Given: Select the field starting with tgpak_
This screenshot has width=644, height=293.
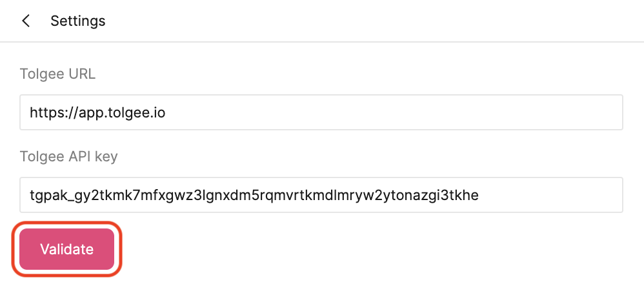Looking at the screenshot, I should click(x=321, y=195).
